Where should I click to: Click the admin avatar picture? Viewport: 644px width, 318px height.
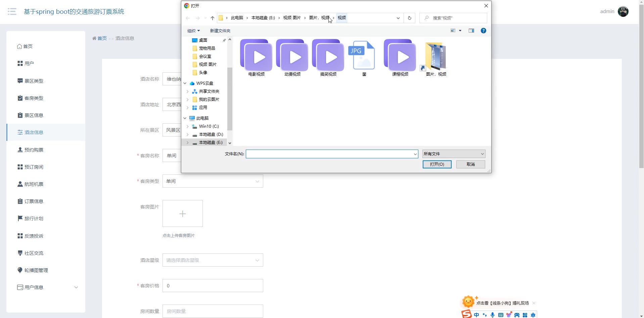[x=623, y=11]
